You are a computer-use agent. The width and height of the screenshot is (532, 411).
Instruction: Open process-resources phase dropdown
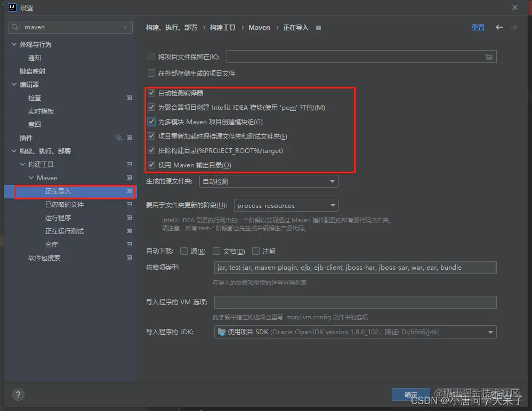[x=286, y=205]
